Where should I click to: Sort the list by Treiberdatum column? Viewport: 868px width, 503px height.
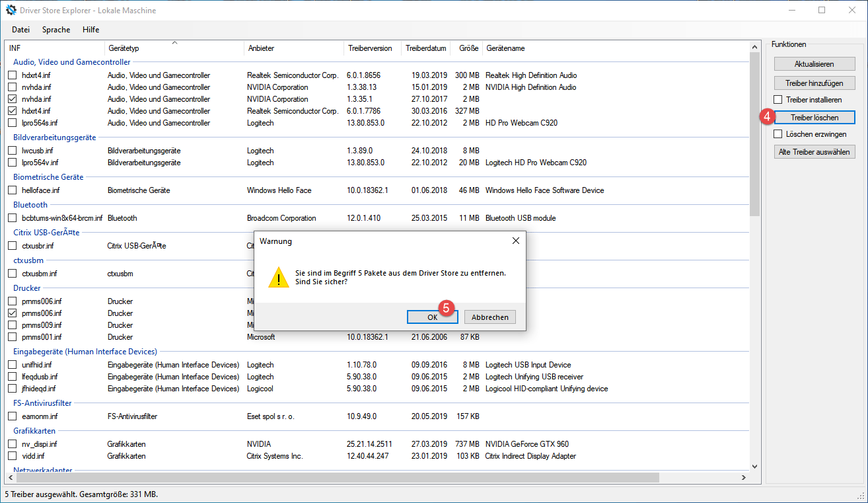pos(425,48)
